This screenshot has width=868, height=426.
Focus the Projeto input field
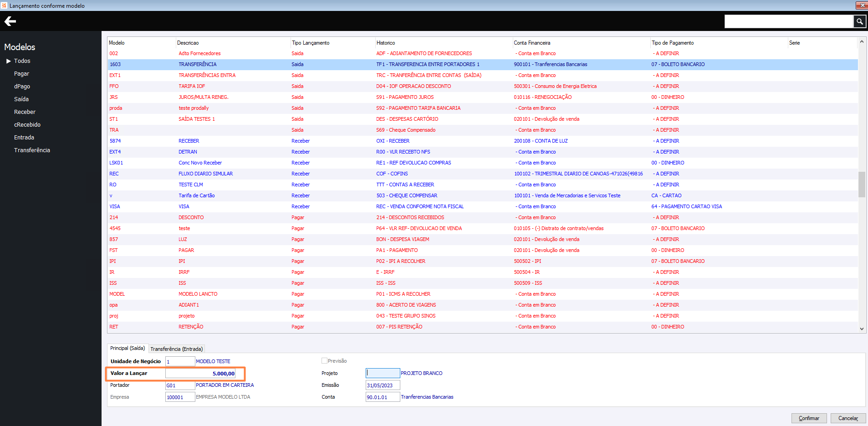[x=383, y=373]
